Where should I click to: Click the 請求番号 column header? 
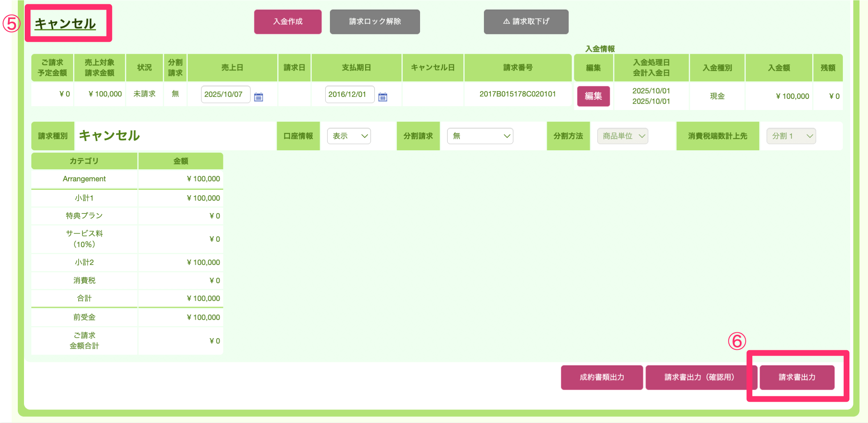pos(518,68)
